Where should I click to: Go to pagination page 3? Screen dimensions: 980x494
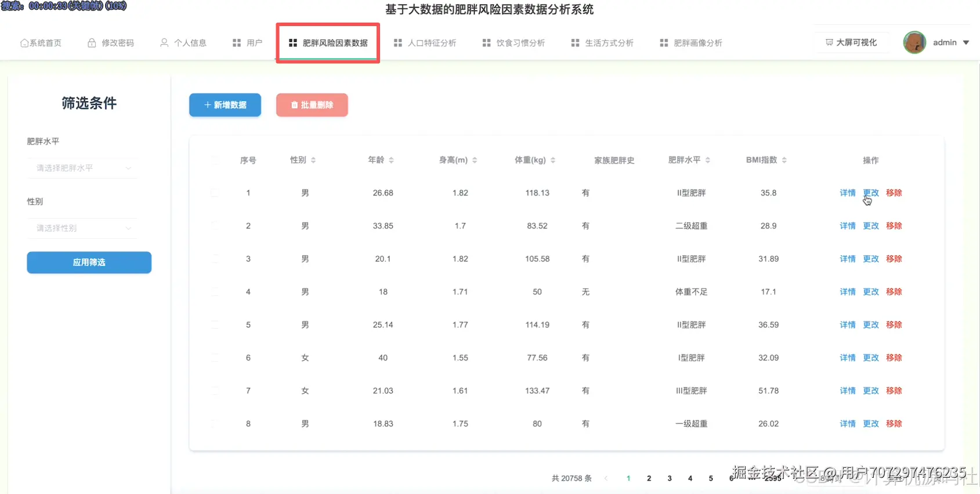click(x=670, y=478)
